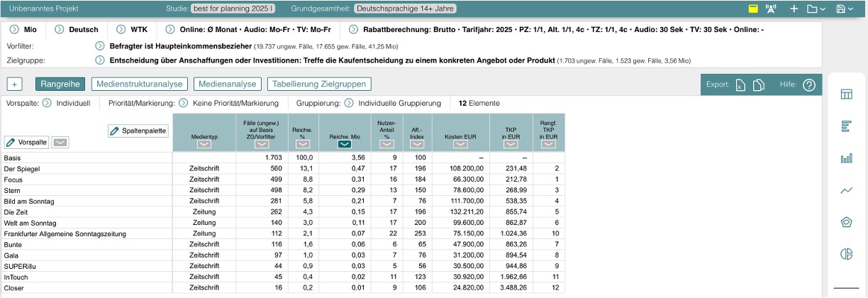The height and width of the screenshot is (298, 868).
Task: Open the Online Ø Monat setting arrow
Action: click(170, 30)
